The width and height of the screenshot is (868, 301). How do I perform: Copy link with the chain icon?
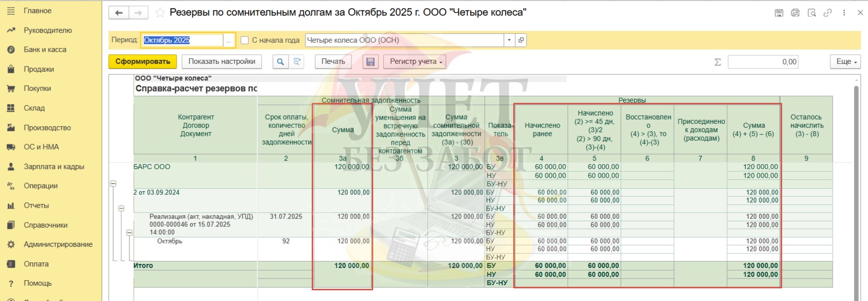(x=828, y=13)
